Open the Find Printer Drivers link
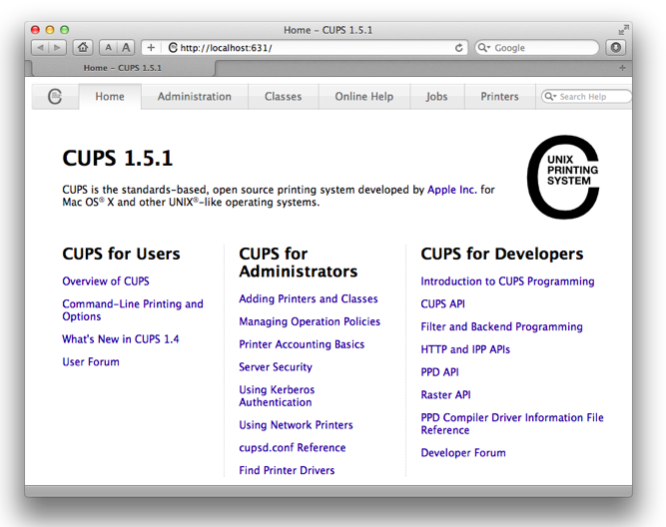 point(287,470)
